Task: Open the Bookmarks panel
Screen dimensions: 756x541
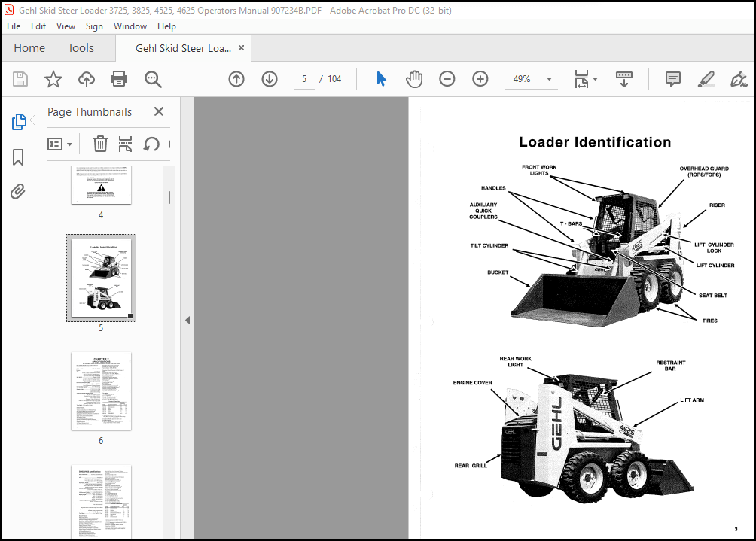Action: (x=17, y=156)
